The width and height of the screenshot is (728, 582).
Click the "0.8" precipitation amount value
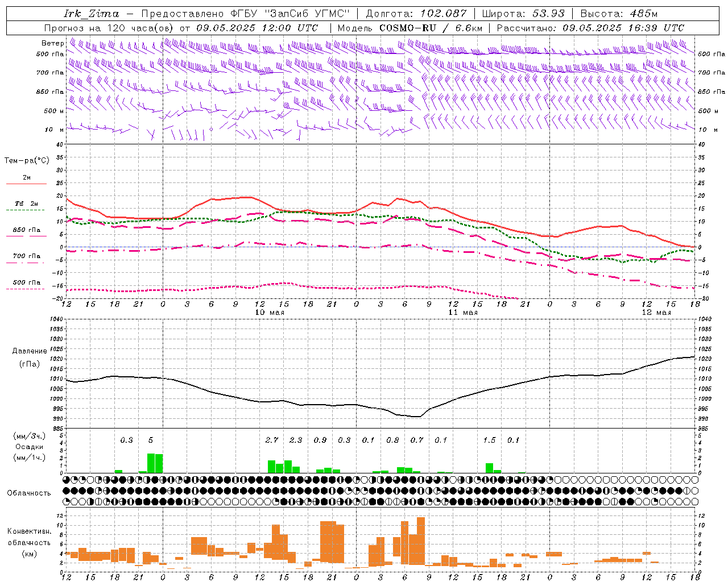coord(392,440)
